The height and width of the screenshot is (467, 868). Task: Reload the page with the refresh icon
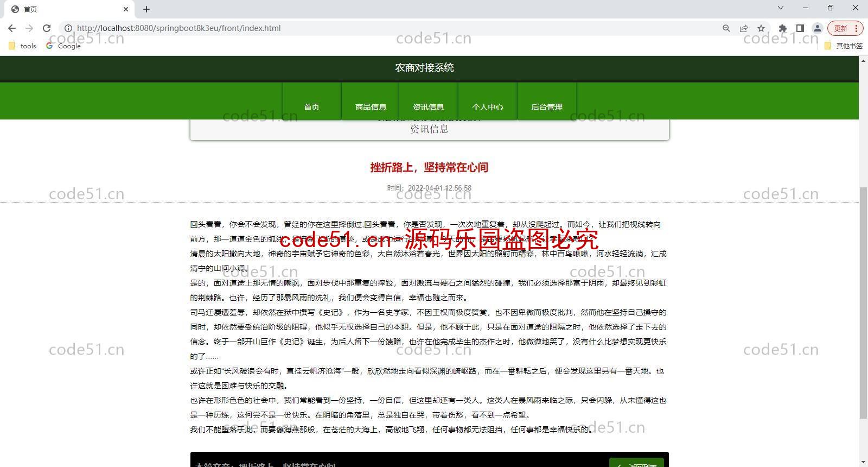point(47,28)
